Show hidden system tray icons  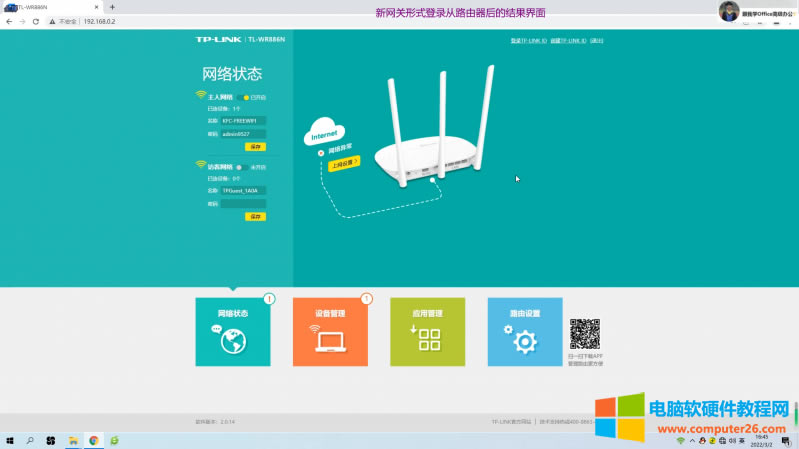[692, 441]
